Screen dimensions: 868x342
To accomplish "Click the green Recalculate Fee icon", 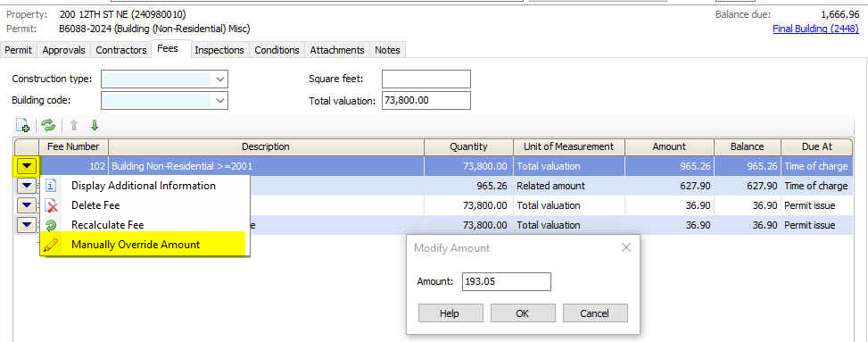I will [51, 225].
